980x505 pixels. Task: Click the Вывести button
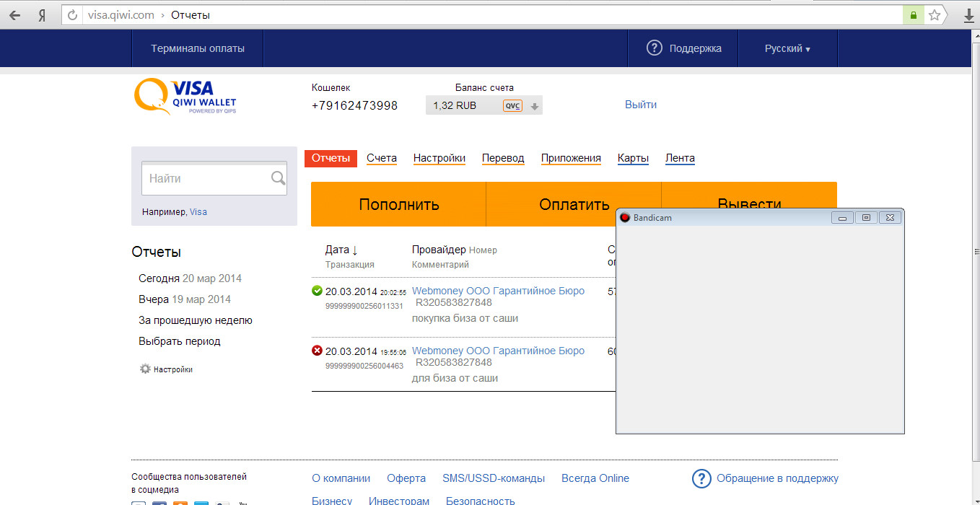click(749, 196)
